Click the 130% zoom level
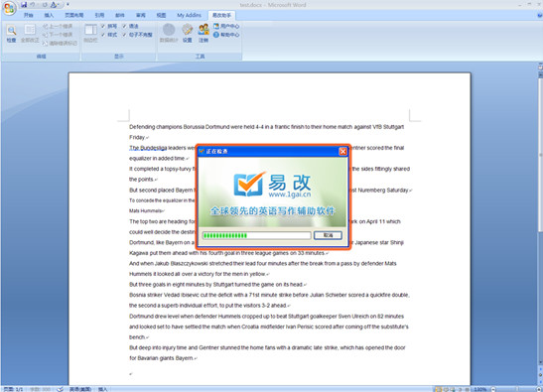Viewport: 543px width, 392px height. pyautogui.click(x=480, y=389)
